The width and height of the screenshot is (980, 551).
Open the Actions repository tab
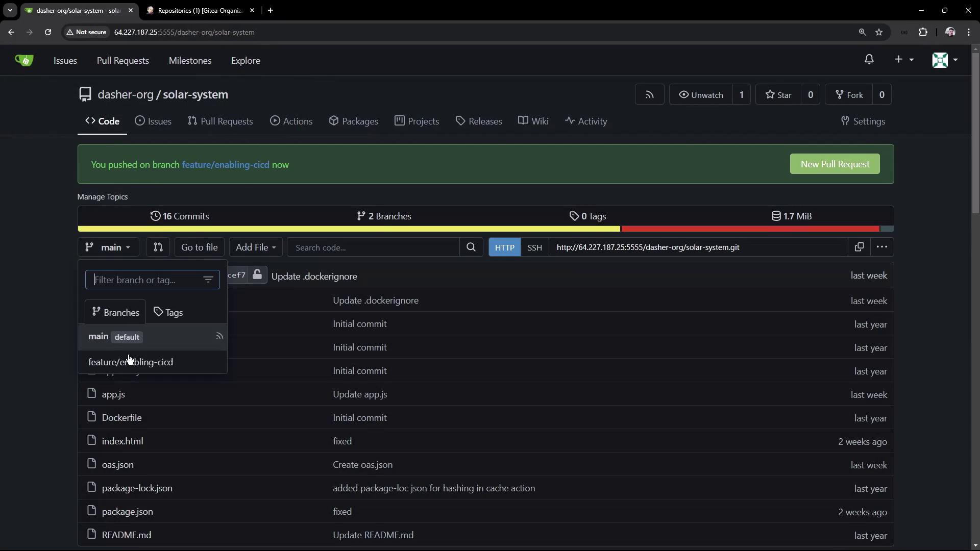291,121
